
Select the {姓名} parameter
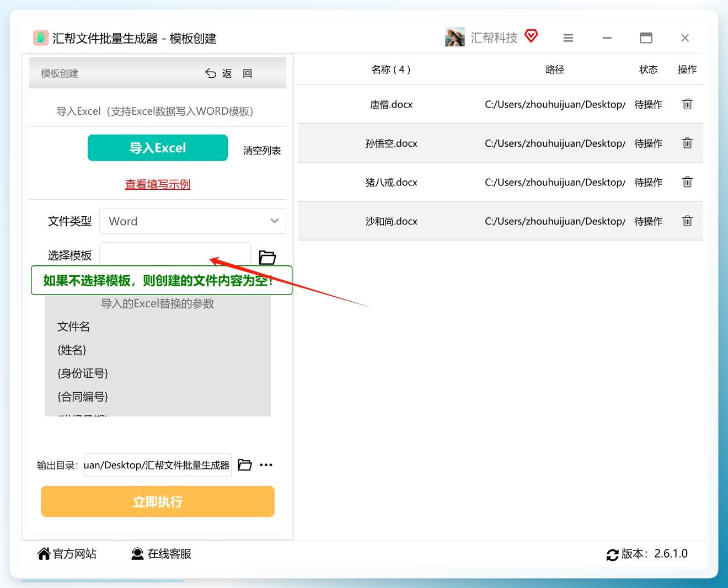[72, 350]
